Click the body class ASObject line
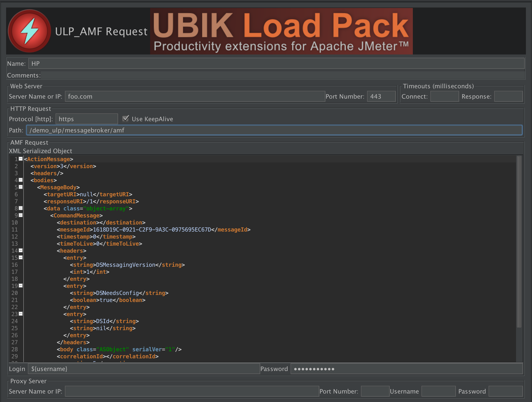Image resolution: width=532 pixels, height=402 pixels. (x=119, y=349)
